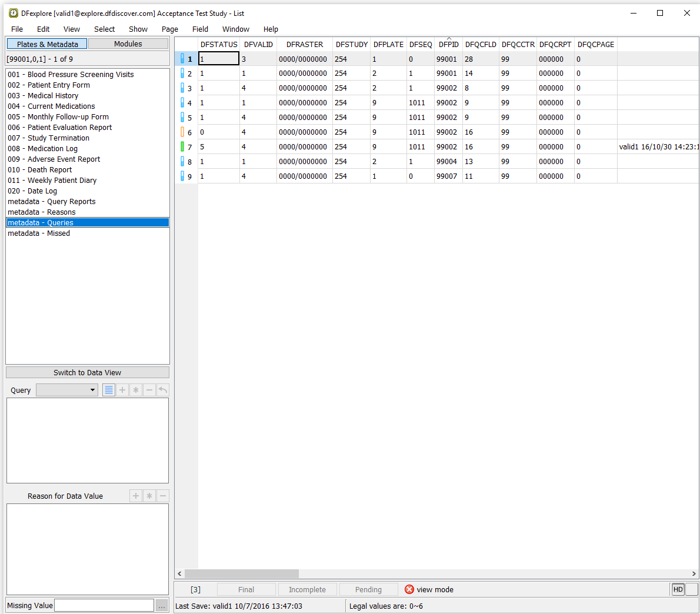Viewport: 700px width, 614px height.
Task: Click the delete reason minus icon
Action: click(x=163, y=496)
